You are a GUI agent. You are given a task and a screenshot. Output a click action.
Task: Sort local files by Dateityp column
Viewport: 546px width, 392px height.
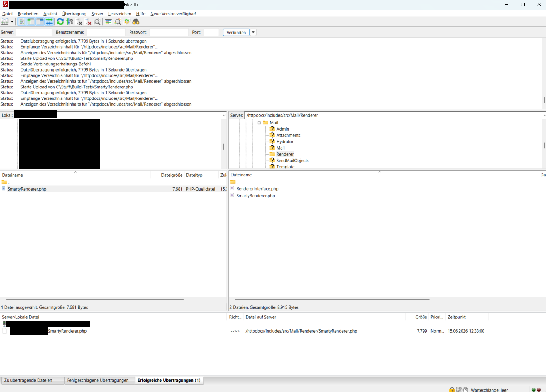pyautogui.click(x=201, y=175)
